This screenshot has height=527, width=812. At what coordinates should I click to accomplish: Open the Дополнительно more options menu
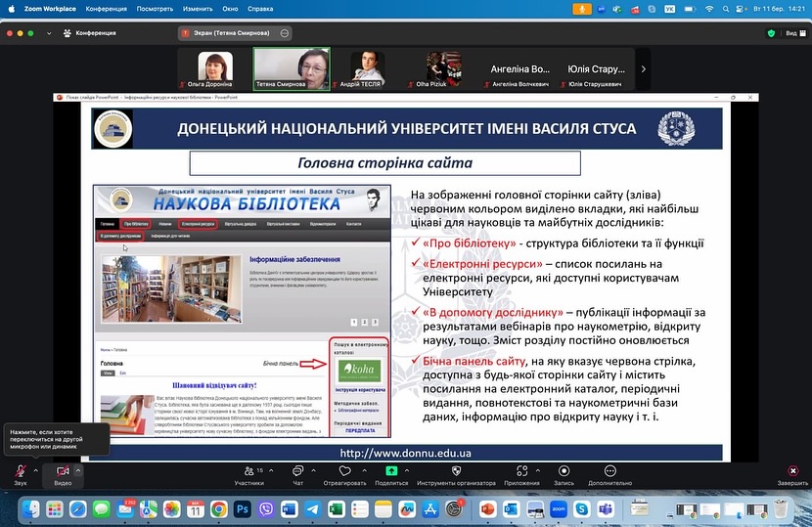pos(610,474)
